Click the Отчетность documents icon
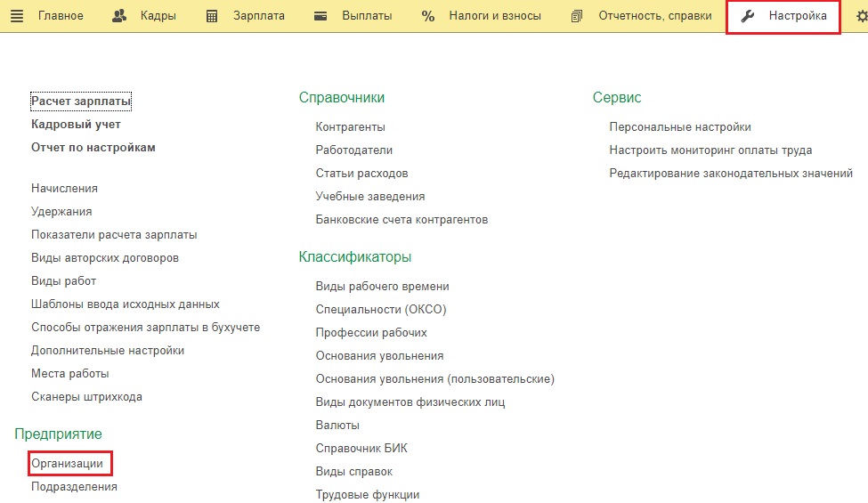This screenshot has height=503, width=868. (576, 16)
